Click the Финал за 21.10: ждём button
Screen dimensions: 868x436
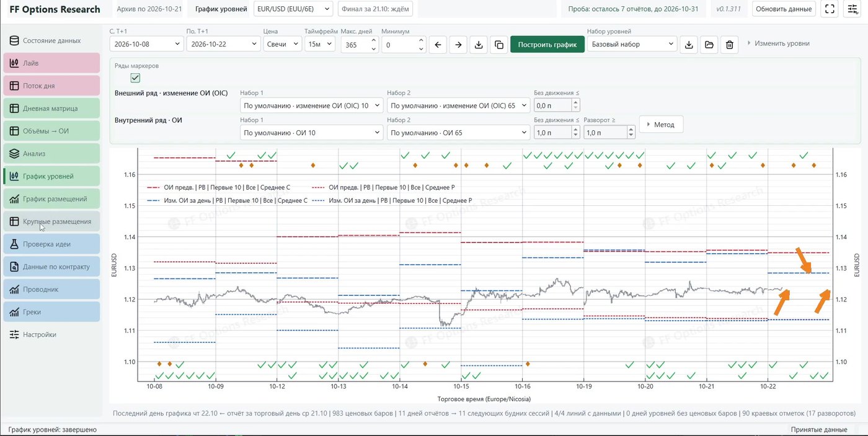[375, 9]
